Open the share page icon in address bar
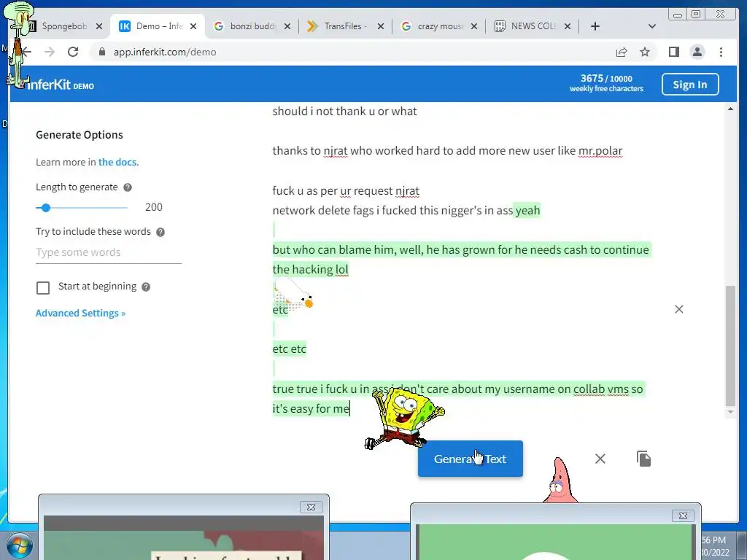The image size is (747, 560). click(622, 52)
